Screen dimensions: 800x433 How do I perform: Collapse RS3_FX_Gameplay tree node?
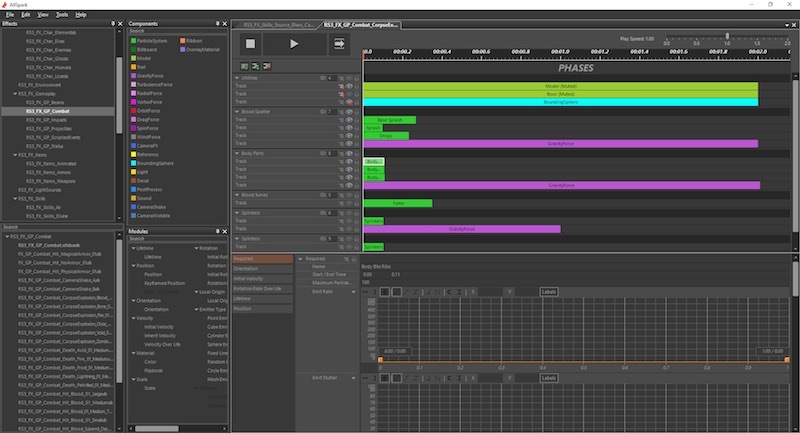15,94
